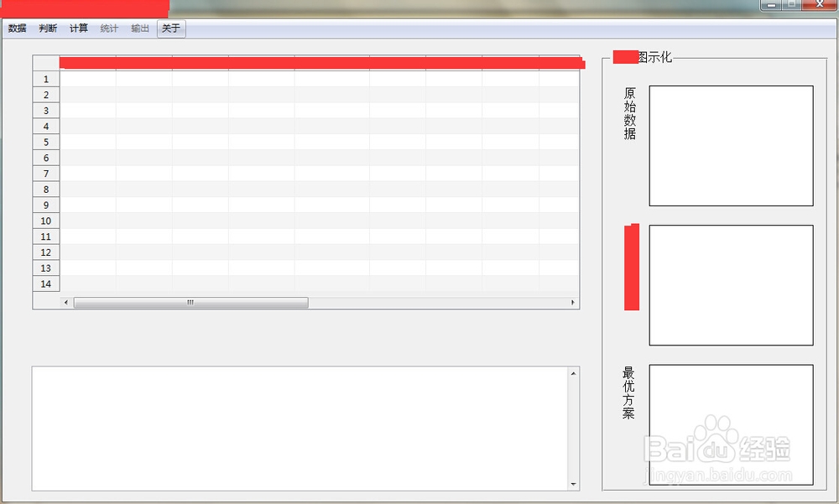Select table row header 11
The image size is (839, 504).
click(46, 236)
